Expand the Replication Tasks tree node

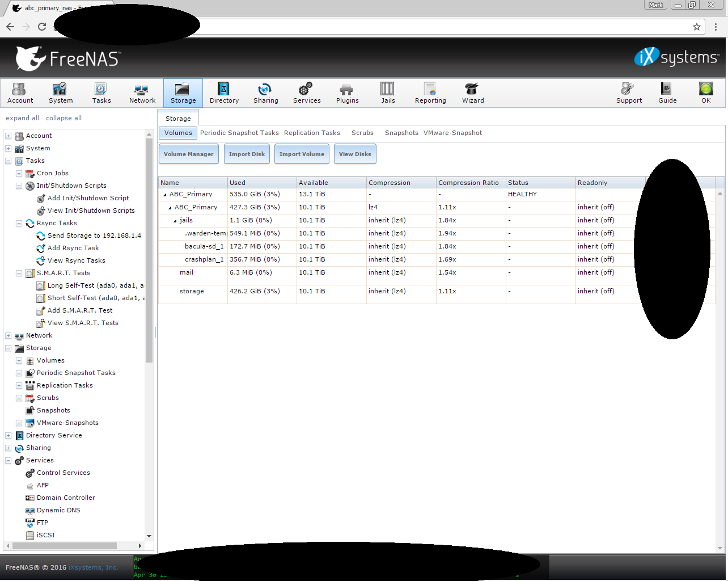point(19,386)
